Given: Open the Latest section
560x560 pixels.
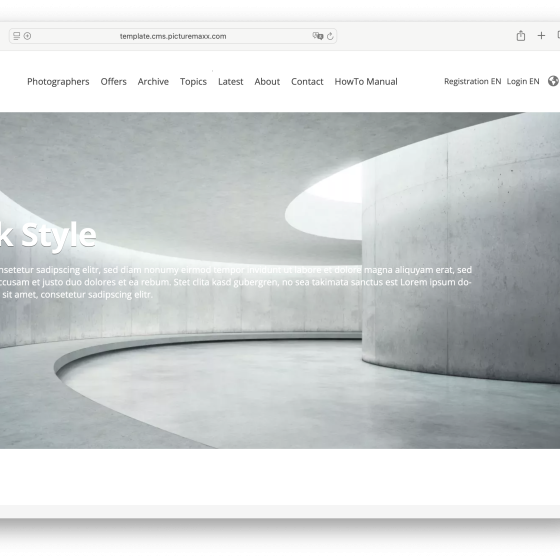Looking at the screenshot, I should coord(231,82).
